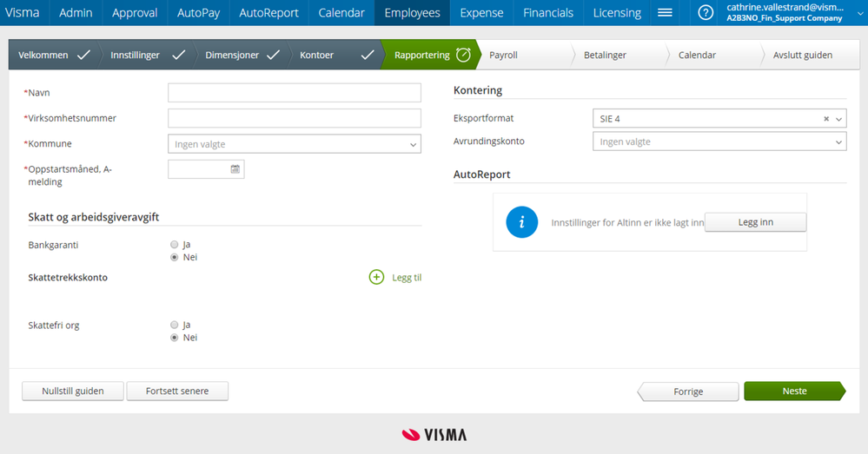The image size is (868, 454).
Task: Click the Legg til link for Skattetrekkskonto
Action: 407,278
